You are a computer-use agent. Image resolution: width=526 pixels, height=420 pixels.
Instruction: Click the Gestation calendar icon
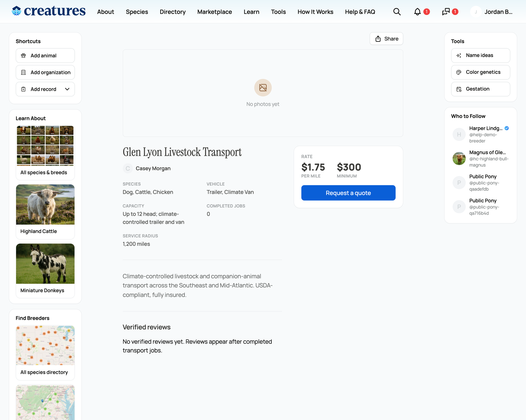coord(459,89)
